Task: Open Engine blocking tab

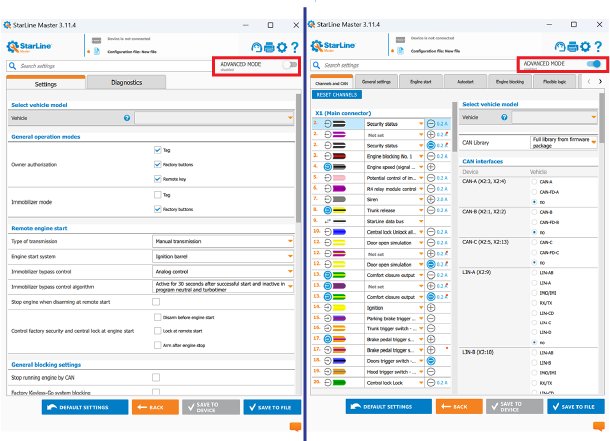Action: click(510, 82)
